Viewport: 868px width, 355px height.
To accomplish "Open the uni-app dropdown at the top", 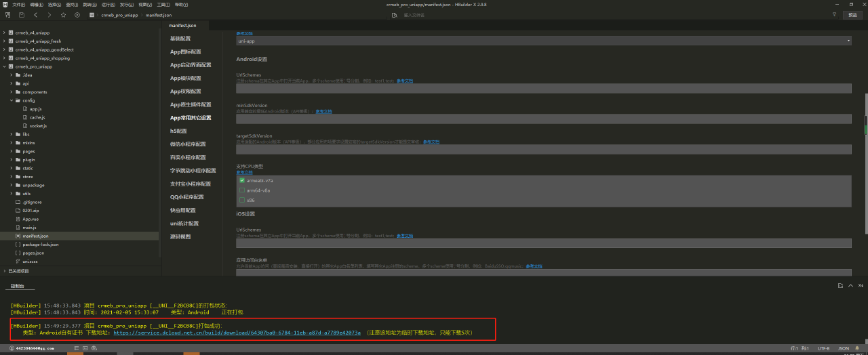I will tap(543, 41).
